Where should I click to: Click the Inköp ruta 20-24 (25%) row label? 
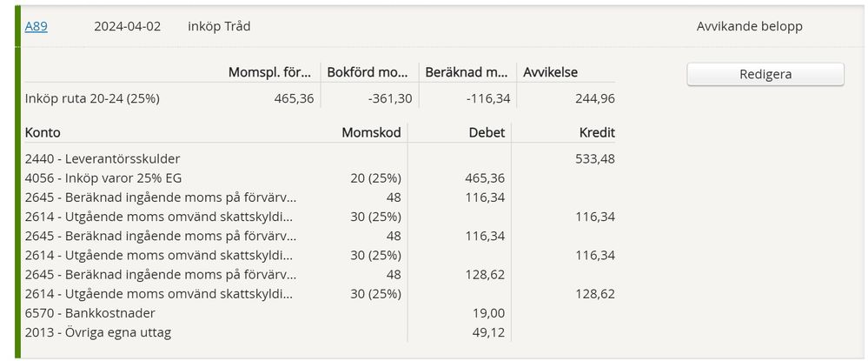coord(92,98)
